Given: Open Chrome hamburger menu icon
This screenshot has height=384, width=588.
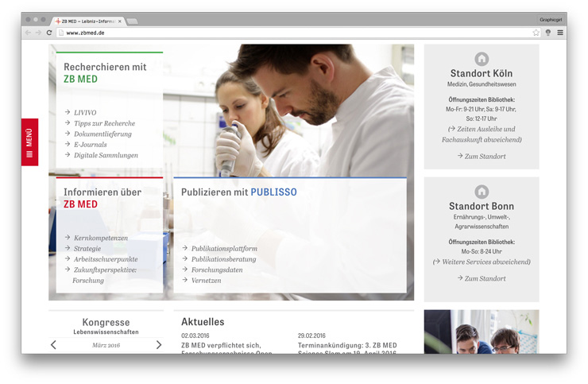Looking at the screenshot, I should pos(559,33).
